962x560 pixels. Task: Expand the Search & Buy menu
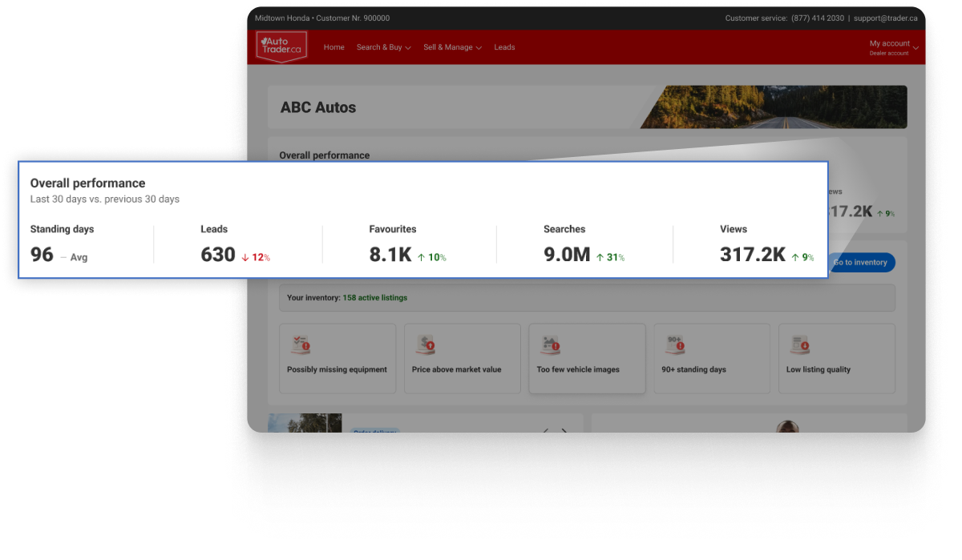point(383,47)
